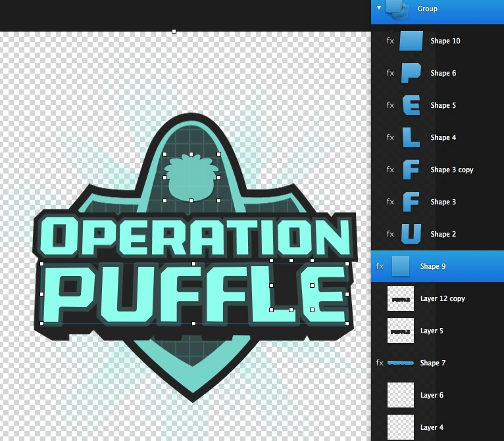This screenshot has width=504, height=441.
Task: Click the Layer 12 copy thumbnail
Action: tap(401, 298)
